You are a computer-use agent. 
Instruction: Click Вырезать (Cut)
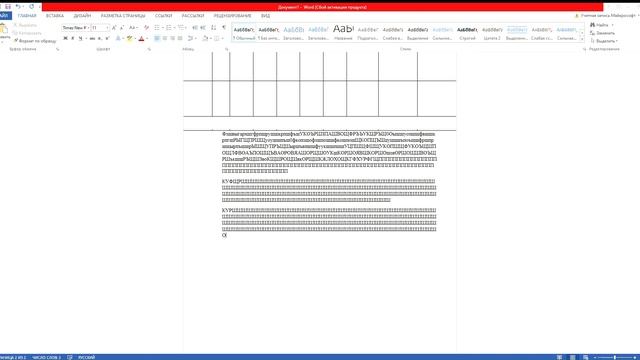point(25,25)
